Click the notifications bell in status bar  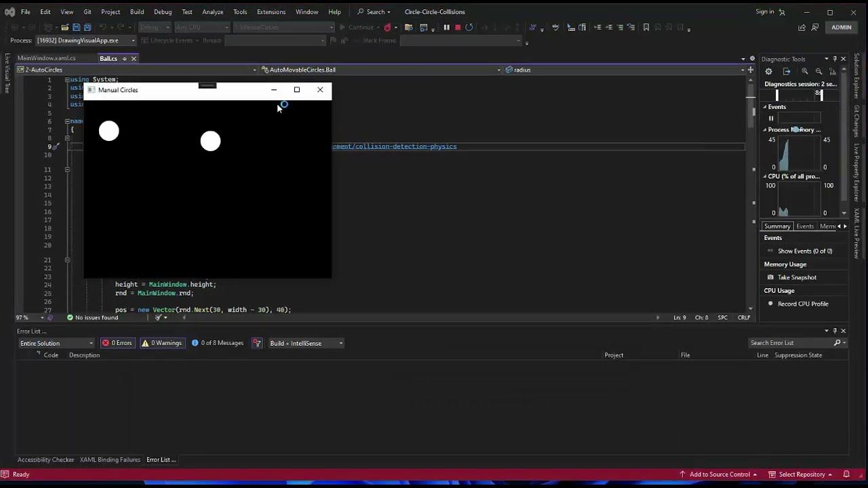846,474
